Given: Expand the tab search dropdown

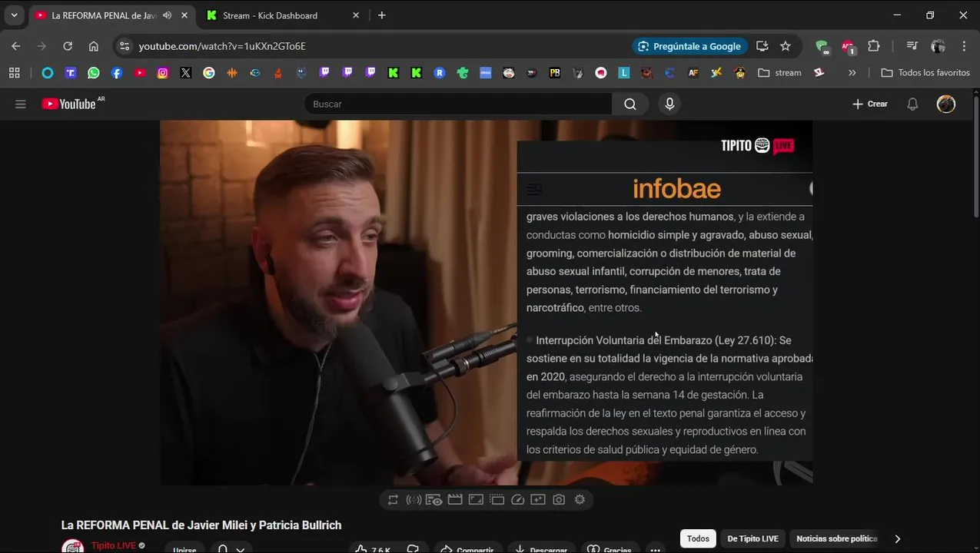Looking at the screenshot, I should pyautogui.click(x=14, y=15).
